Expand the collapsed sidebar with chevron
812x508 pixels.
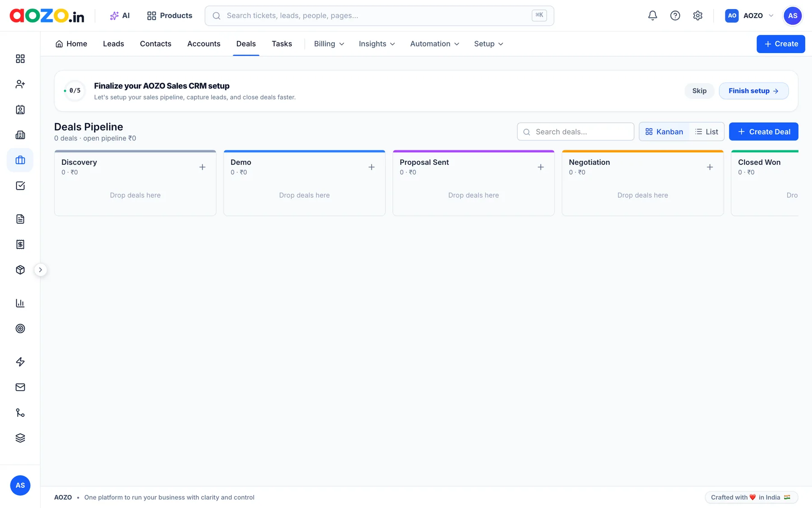tap(41, 270)
